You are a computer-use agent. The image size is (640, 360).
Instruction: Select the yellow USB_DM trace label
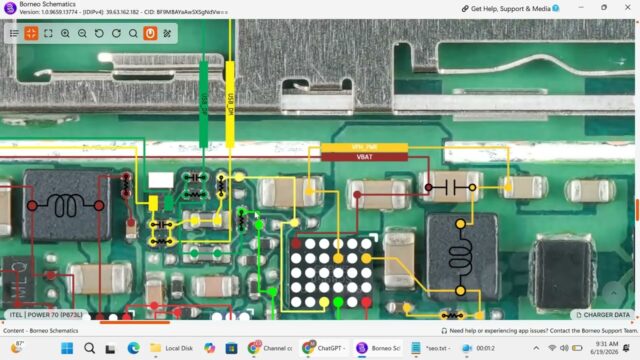pos(230,104)
